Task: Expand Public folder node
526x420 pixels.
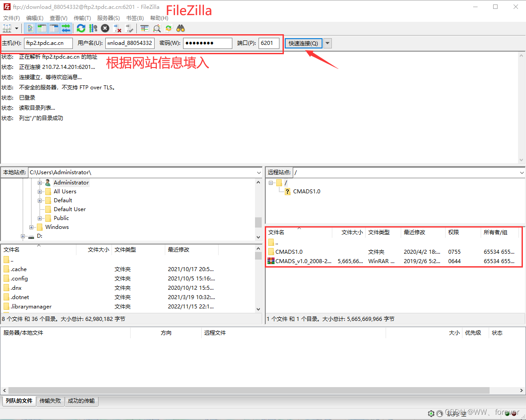Action: 40,218
